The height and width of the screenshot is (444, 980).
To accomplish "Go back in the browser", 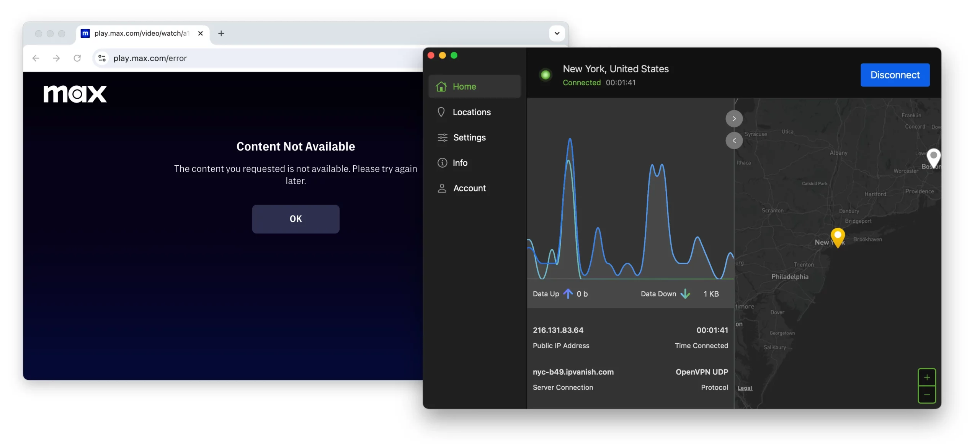I will click(36, 58).
